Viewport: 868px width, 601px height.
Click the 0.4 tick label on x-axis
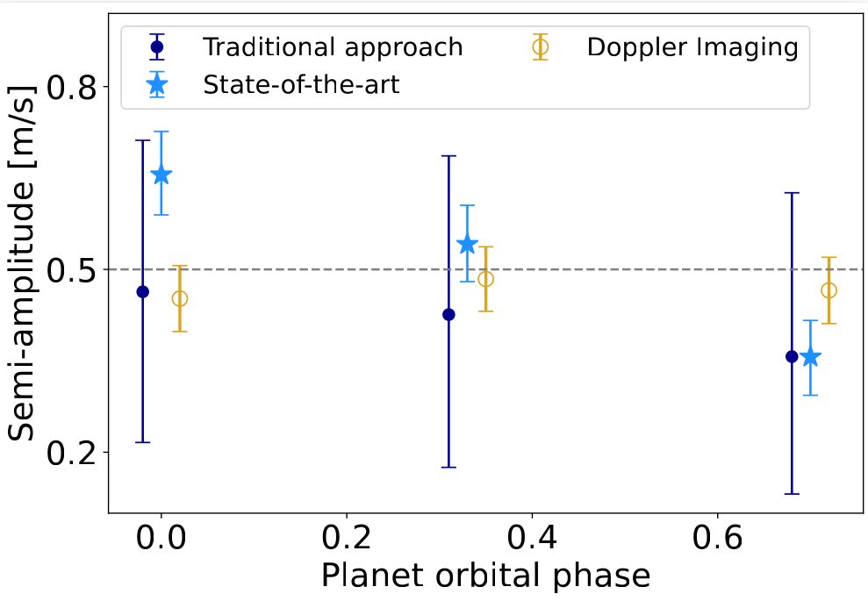(532, 535)
